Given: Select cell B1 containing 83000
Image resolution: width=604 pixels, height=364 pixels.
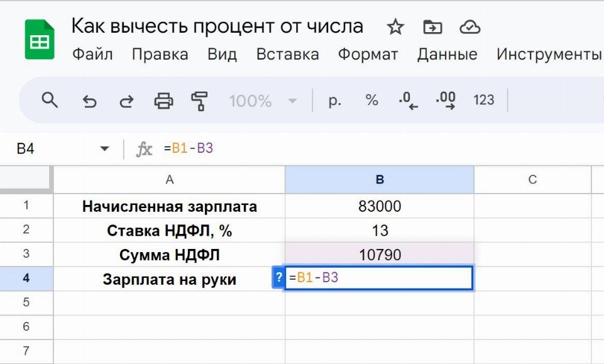Looking at the screenshot, I should [x=379, y=206].
